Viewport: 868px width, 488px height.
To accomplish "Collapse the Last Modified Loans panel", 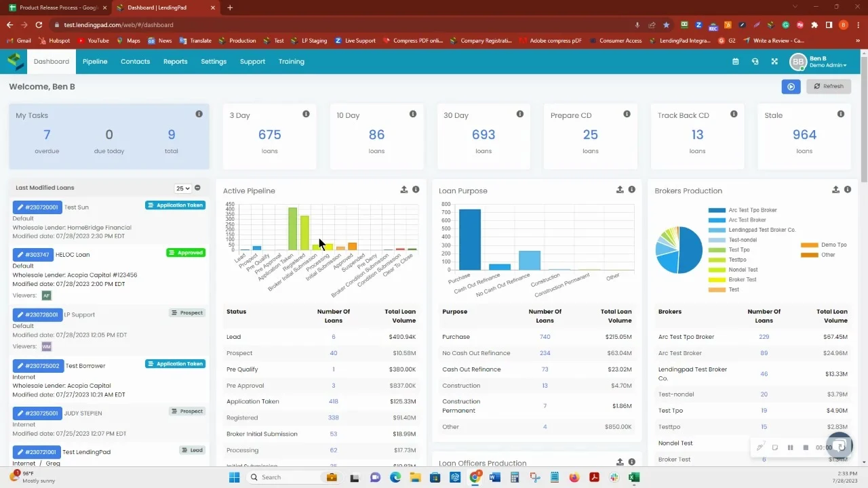I will click(197, 188).
